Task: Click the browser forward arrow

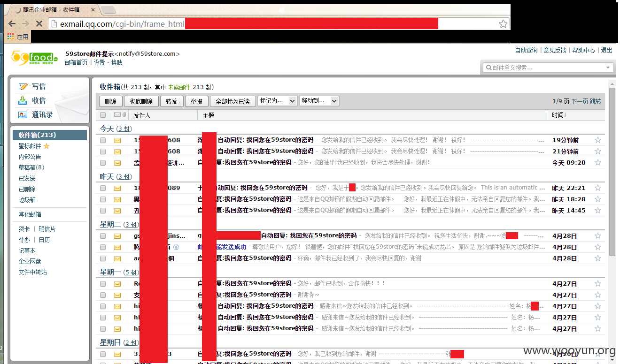Action: (25, 23)
